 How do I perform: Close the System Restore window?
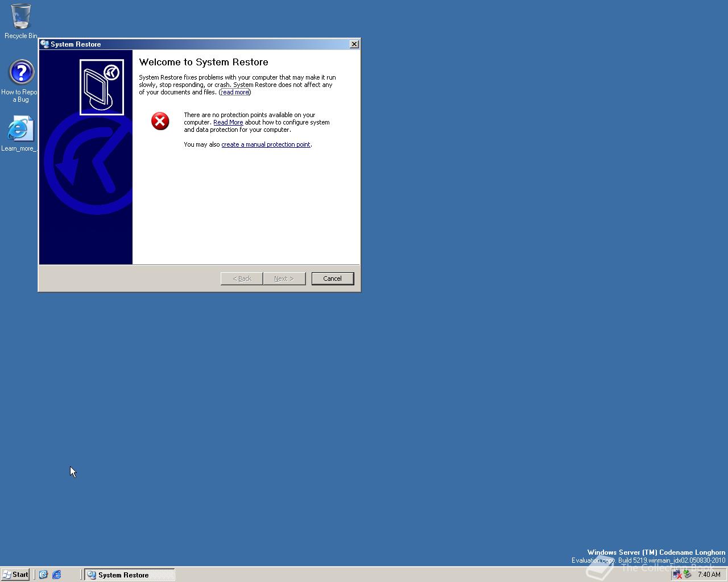click(354, 44)
